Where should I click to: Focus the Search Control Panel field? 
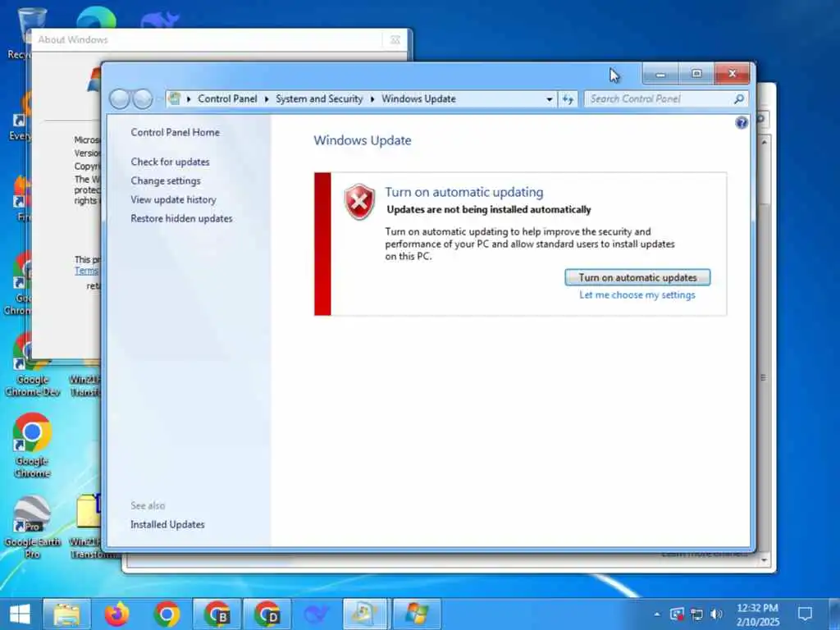click(664, 99)
